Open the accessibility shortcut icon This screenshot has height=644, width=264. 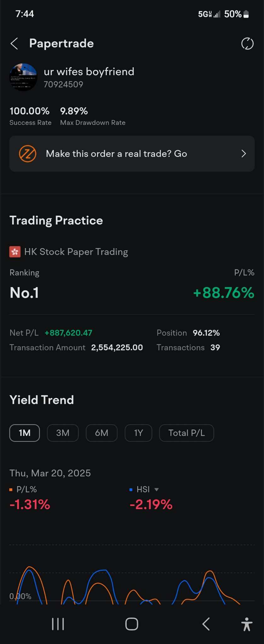[247, 624]
